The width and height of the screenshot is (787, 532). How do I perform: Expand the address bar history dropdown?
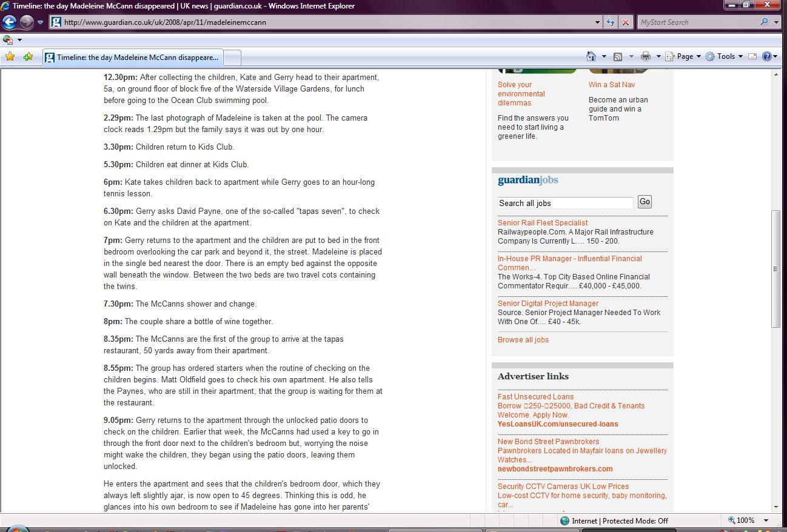pyautogui.click(x=598, y=22)
